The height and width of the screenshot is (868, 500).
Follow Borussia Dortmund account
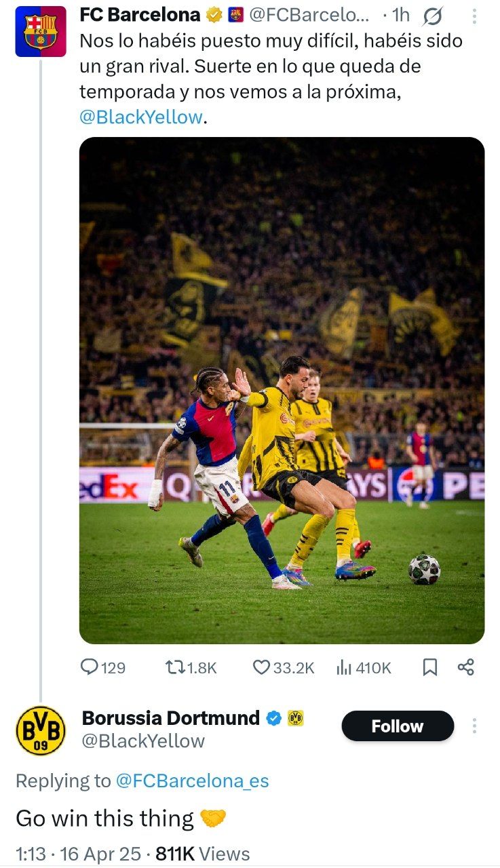(398, 726)
